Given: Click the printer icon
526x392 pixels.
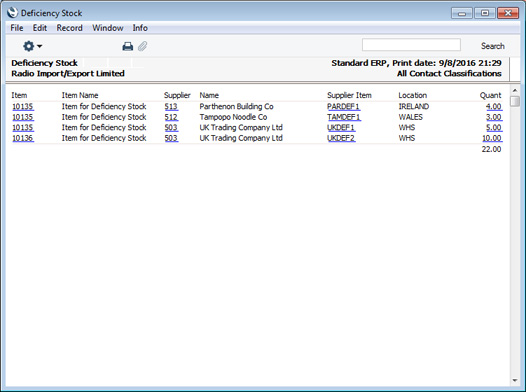Looking at the screenshot, I should pos(127,46).
